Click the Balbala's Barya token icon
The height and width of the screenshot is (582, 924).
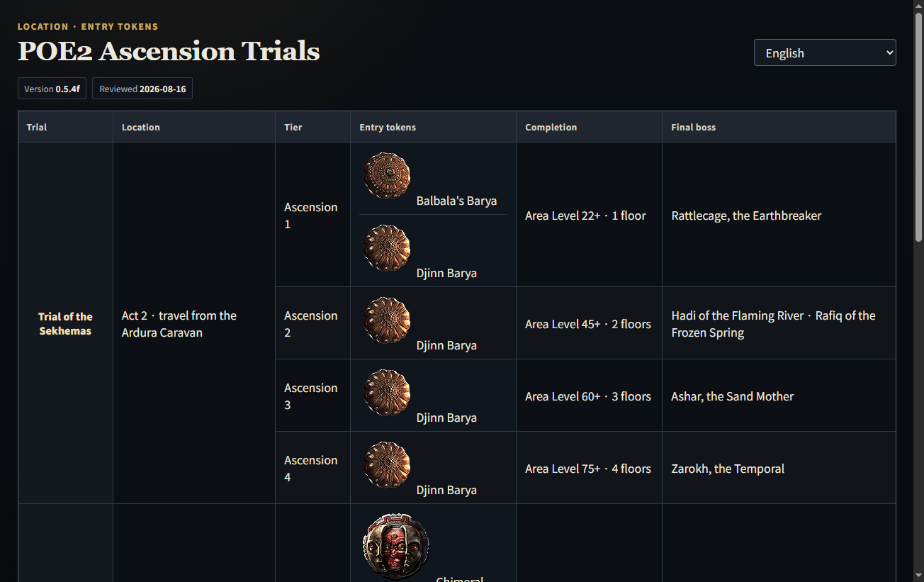coord(387,175)
